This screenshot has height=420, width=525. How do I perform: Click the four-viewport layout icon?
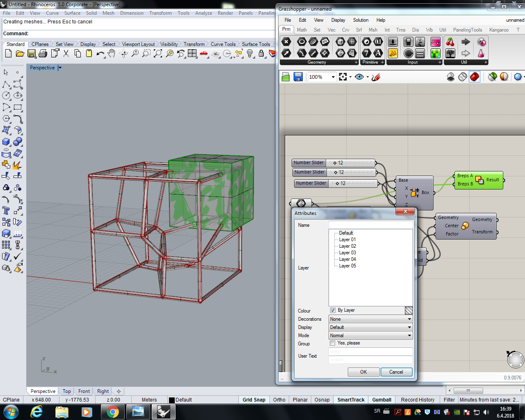[x=192, y=53]
